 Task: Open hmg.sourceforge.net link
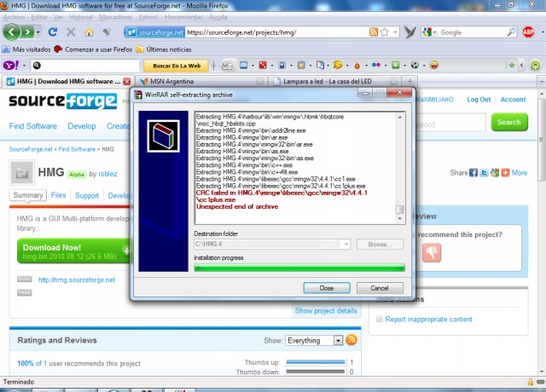(x=76, y=280)
